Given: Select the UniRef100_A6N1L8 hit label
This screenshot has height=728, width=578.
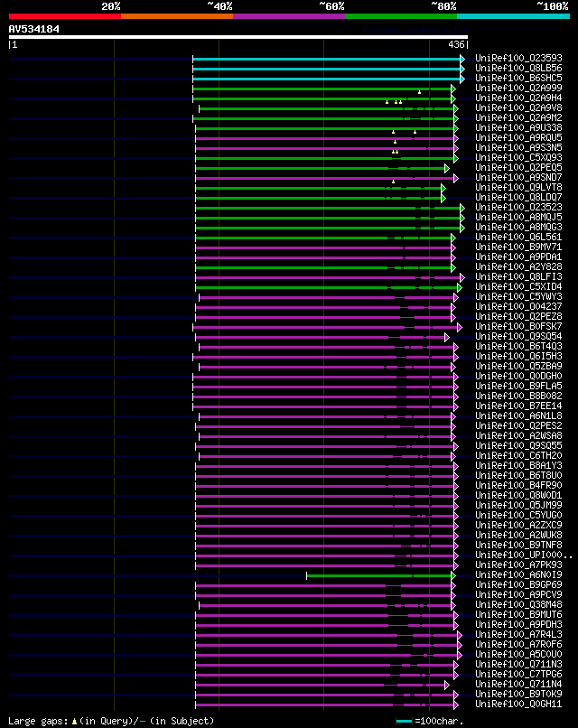Looking at the screenshot, I should point(518,416).
